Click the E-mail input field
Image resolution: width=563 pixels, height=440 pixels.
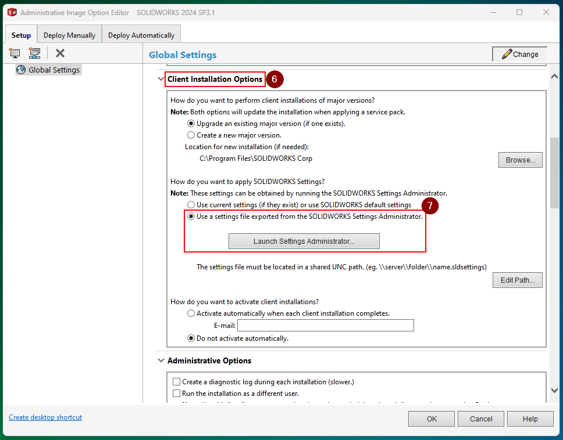tap(325, 325)
